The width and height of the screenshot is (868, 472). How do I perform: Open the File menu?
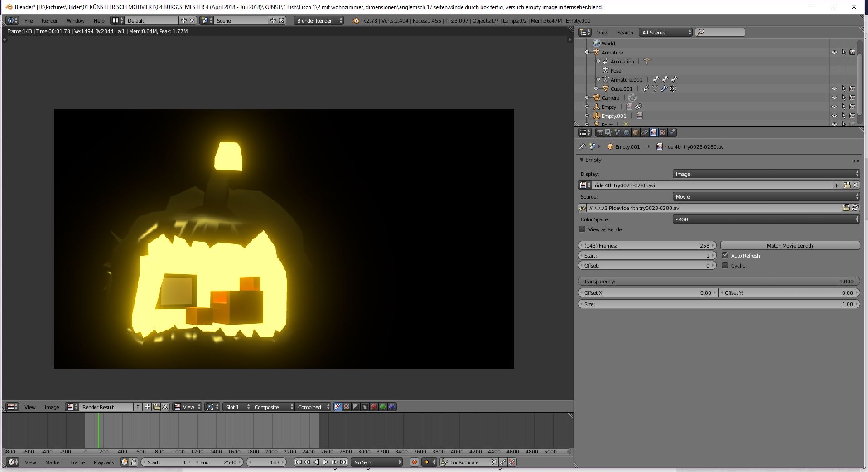(29, 20)
